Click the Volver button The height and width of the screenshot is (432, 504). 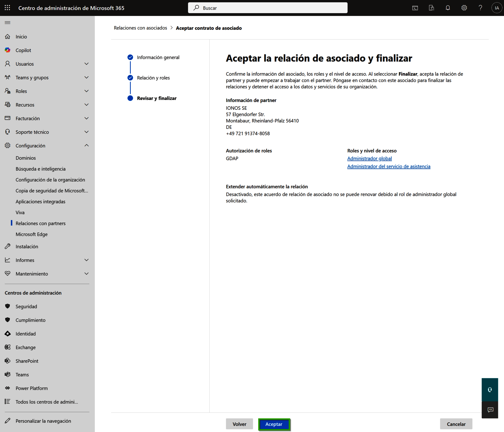[x=239, y=424]
